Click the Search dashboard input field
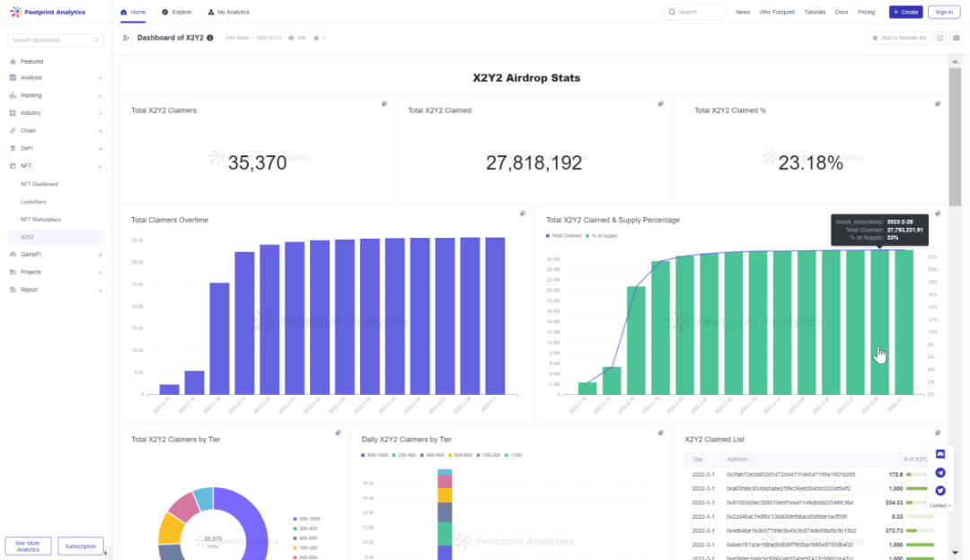The height and width of the screenshot is (560, 970). coord(56,40)
